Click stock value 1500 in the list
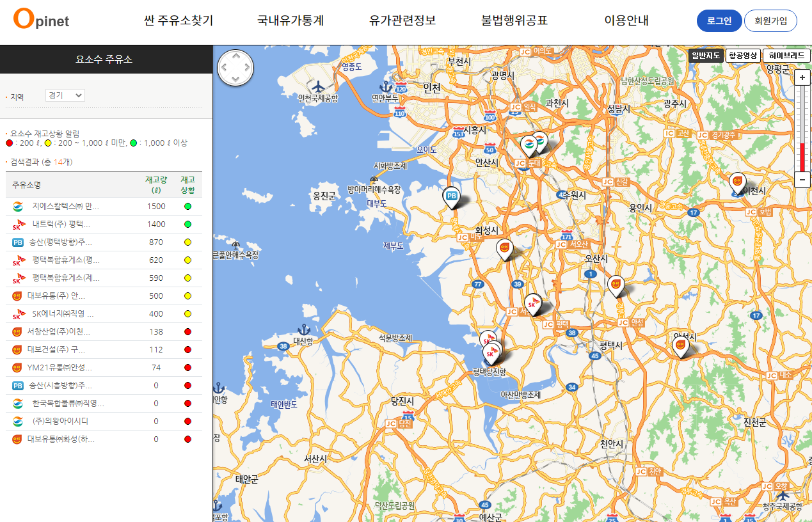The width and height of the screenshot is (812, 522). tap(155, 207)
